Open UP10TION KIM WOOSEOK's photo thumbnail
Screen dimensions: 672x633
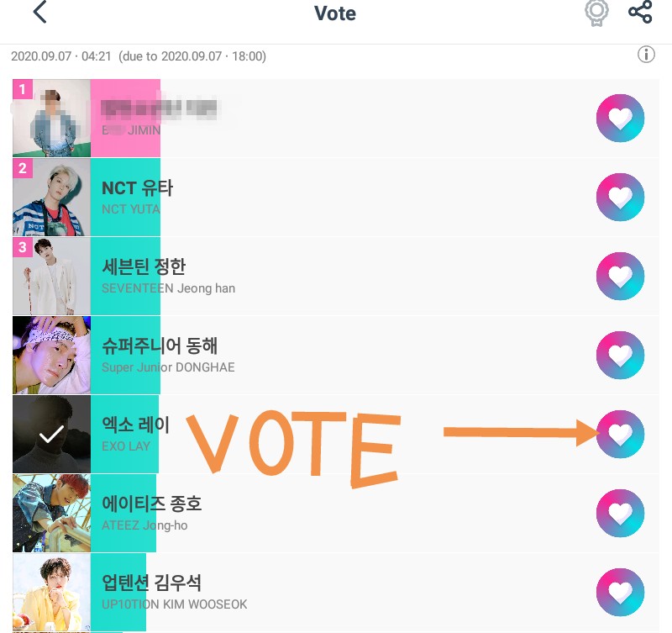click(x=51, y=592)
